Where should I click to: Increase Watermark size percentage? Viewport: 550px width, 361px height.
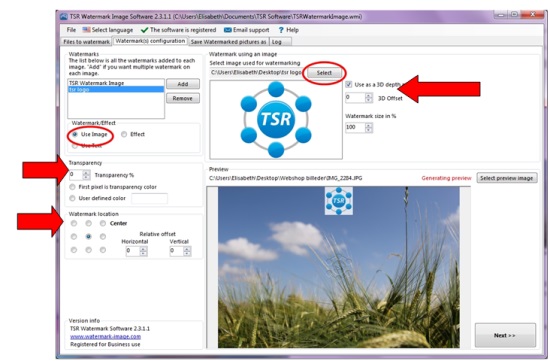[x=368, y=125]
